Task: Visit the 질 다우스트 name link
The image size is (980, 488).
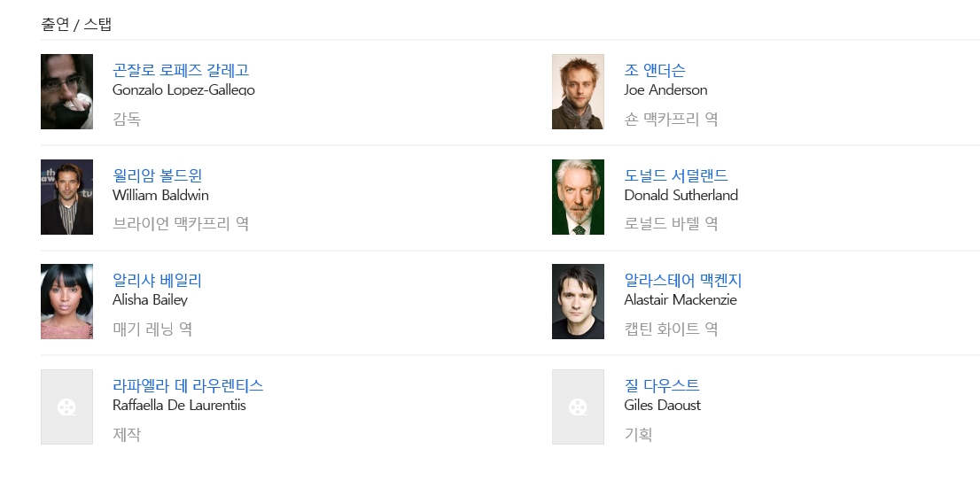Action: (x=662, y=385)
